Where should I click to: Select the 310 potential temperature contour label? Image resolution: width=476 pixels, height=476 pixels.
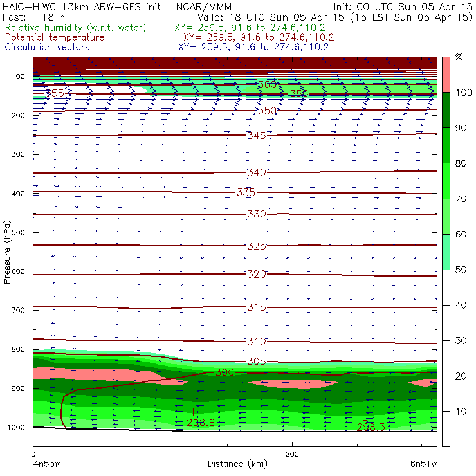[257, 342]
